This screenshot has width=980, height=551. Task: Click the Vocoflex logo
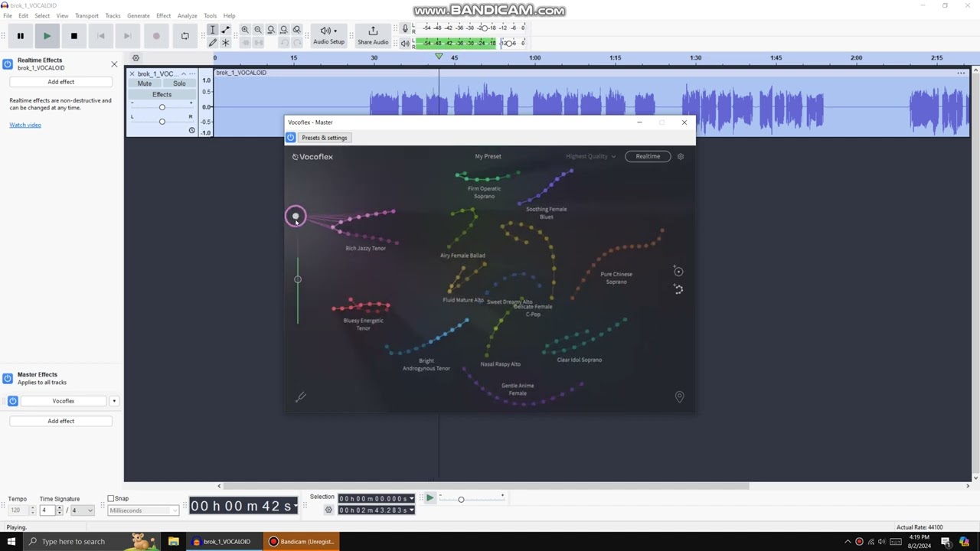pos(312,156)
